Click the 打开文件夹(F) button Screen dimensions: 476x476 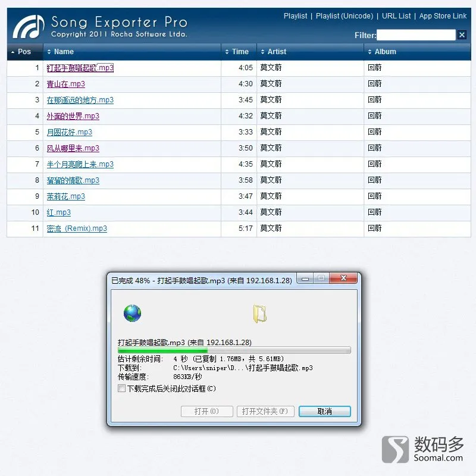265,411
